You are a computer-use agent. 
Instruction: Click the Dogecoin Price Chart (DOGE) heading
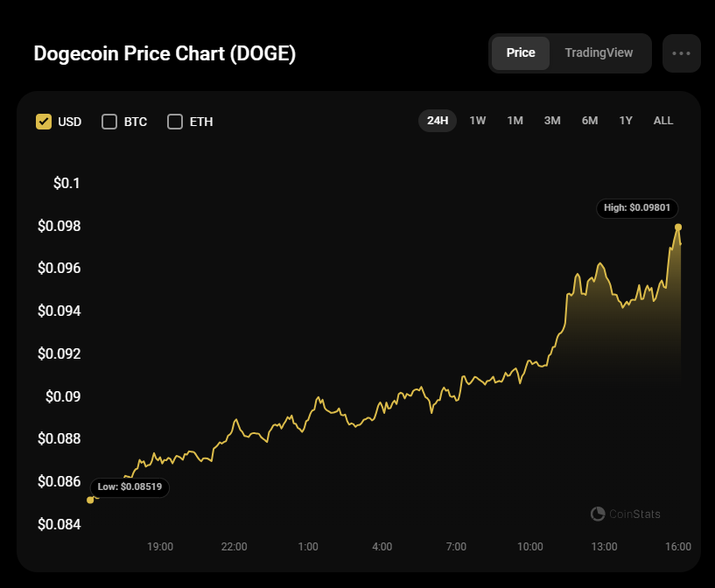[165, 53]
